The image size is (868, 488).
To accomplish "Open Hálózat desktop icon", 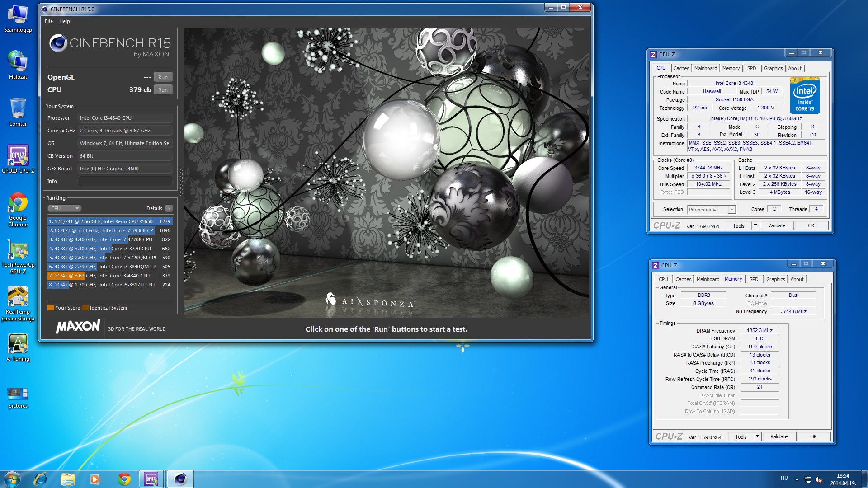I will pyautogui.click(x=18, y=65).
